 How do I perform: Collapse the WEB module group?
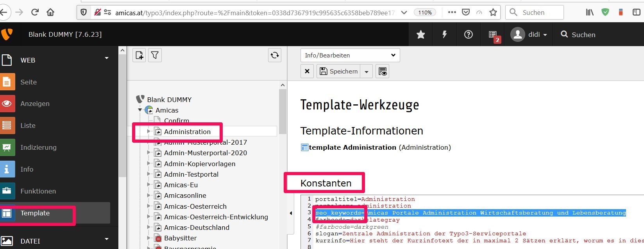[106, 59]
